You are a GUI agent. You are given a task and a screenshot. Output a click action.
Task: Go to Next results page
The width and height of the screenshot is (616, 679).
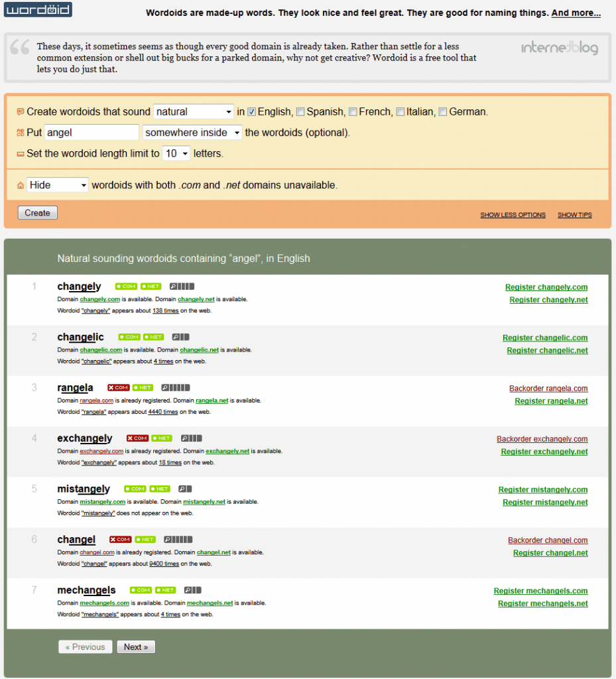click(136, 647)
